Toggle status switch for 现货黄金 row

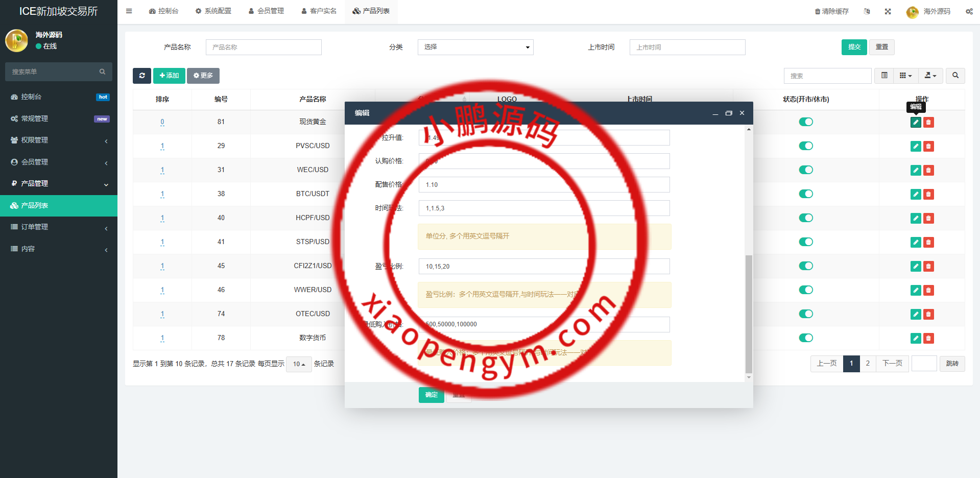(x=806, y=122)
